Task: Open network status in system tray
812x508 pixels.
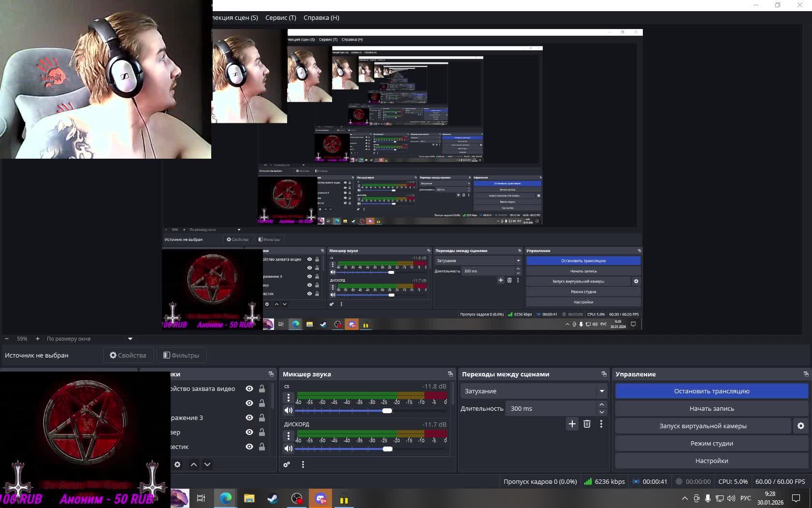Action: [719, 498]
